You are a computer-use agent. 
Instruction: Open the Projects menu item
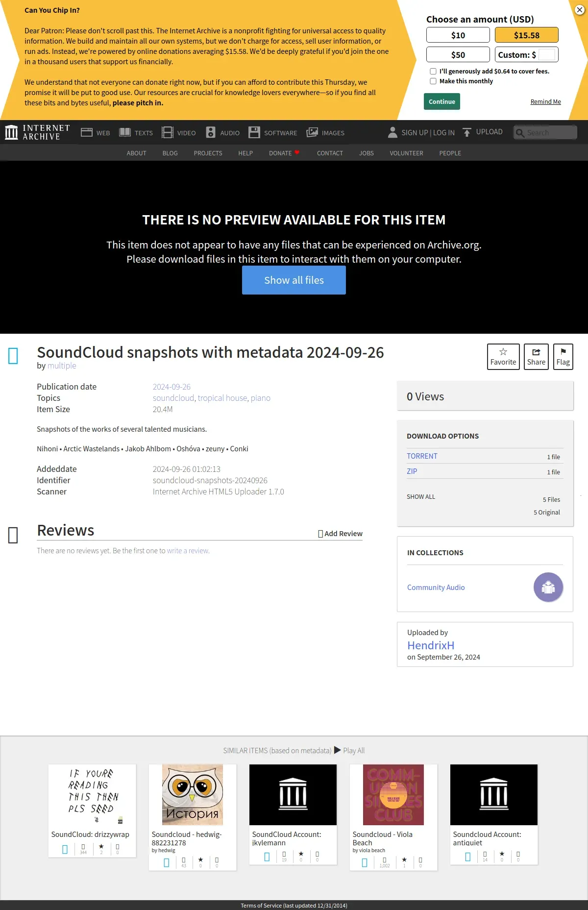point(208,153)
